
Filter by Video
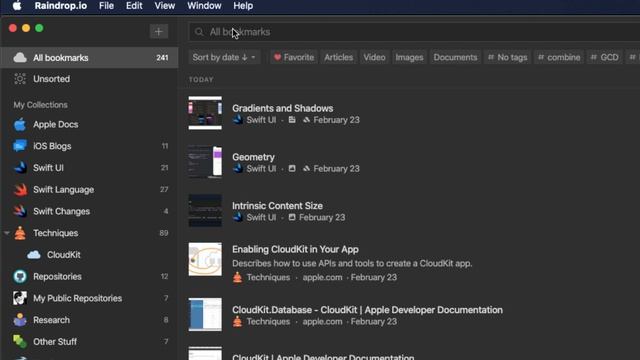(x=374, y=57)
